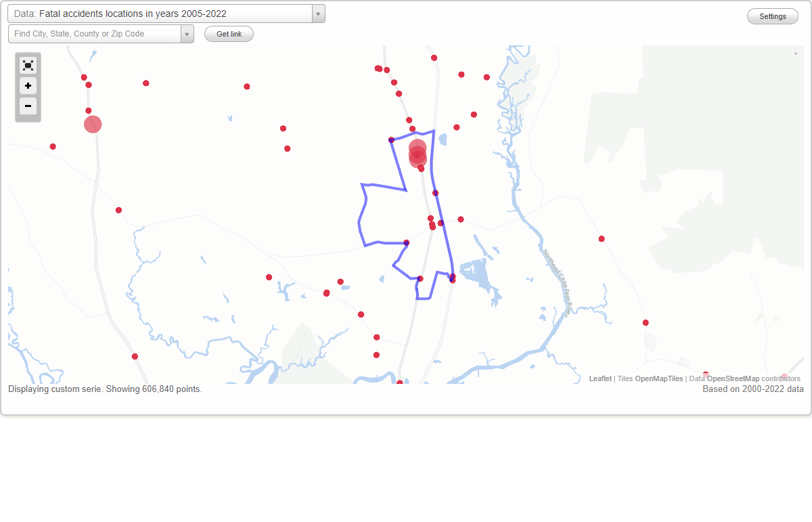Zoom out using the minus icon
The height and width of the screenshot is (522, 812).
click(28, 106)
